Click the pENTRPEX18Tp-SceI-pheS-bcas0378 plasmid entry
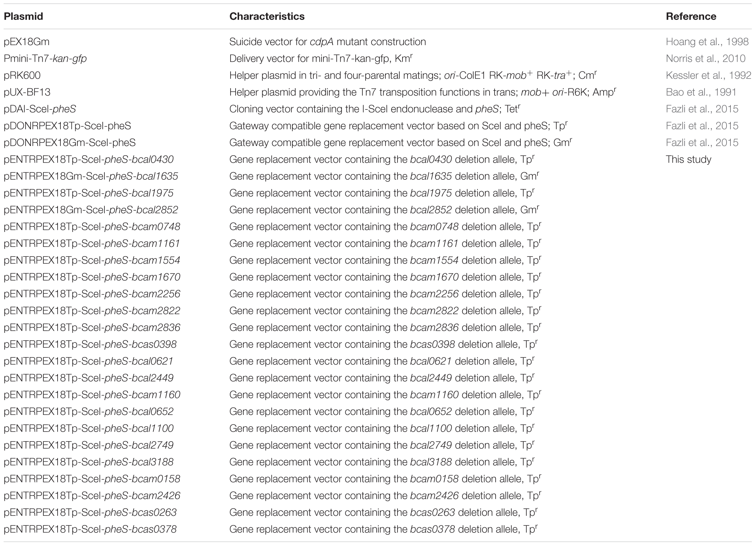Image resolution: width=756 pixels, height=546 pixels. click(90, 530)
